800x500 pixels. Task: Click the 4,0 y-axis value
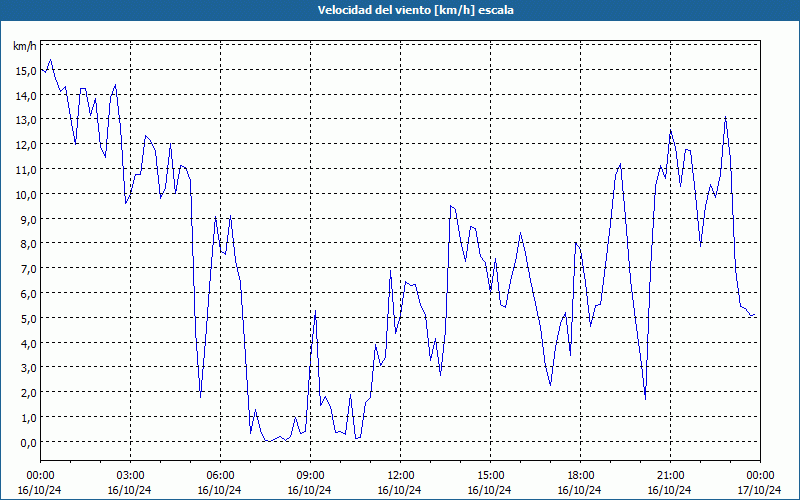click(x=29, y=343)
